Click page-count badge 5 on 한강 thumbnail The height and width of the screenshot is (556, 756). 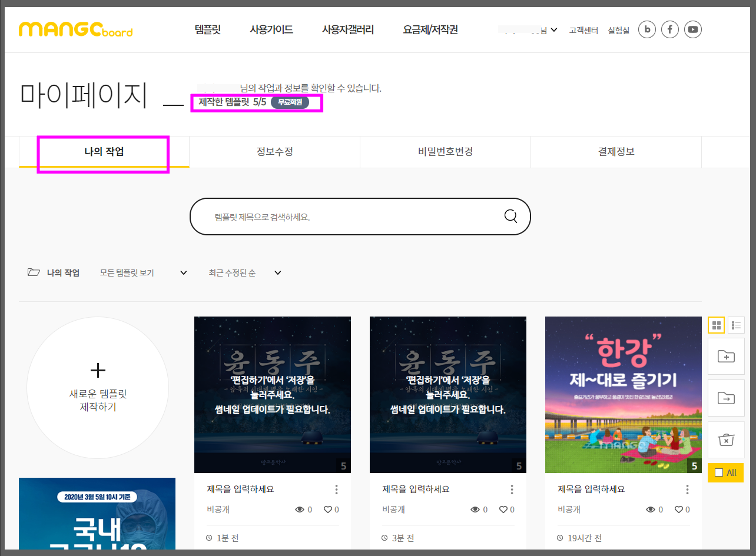(694, 466)
